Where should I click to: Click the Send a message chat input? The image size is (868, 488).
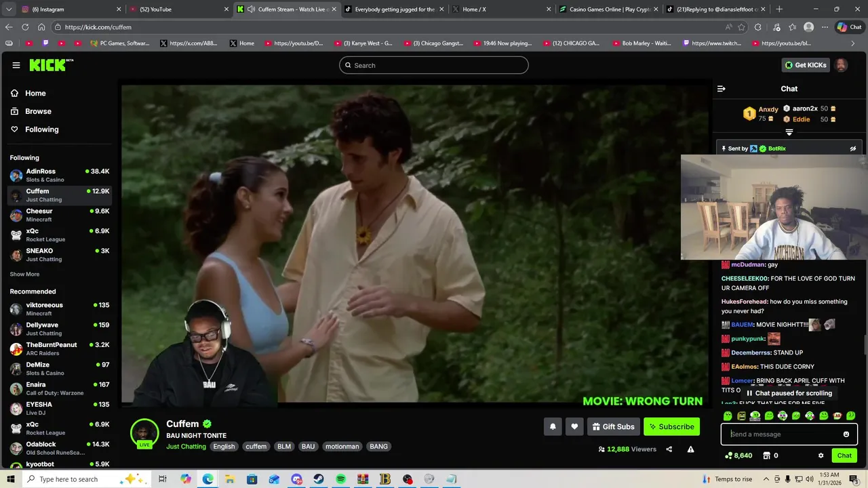[x=783, y=434]
